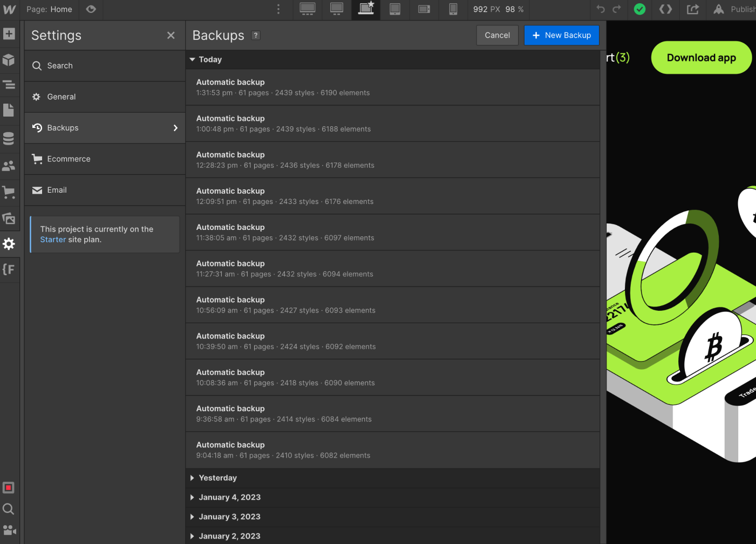Open the Share panel
The image size is (756, 544).
click(x=693, y=10)
